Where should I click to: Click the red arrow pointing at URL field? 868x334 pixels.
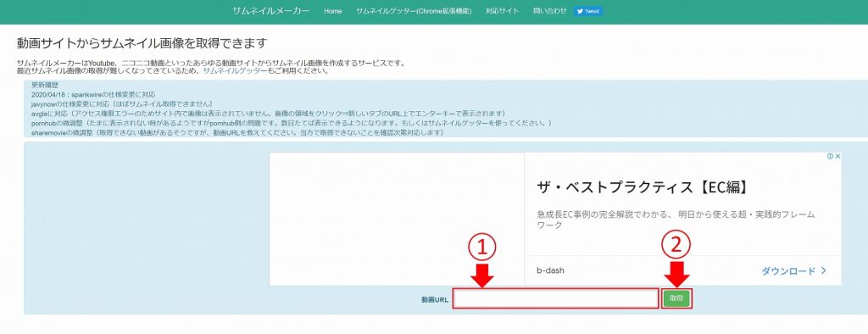coord(483,276)
